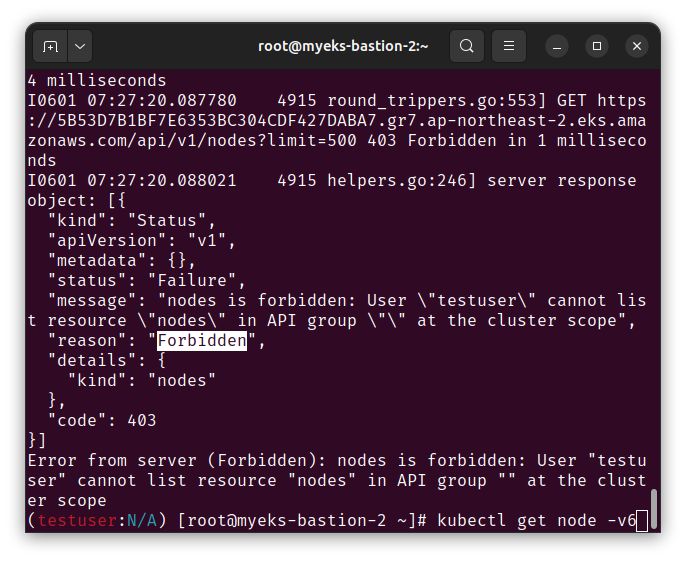Click the "apiVersion": "v1" line
The width and height of the screenshot is (686, 561).
tap(142, 241)
